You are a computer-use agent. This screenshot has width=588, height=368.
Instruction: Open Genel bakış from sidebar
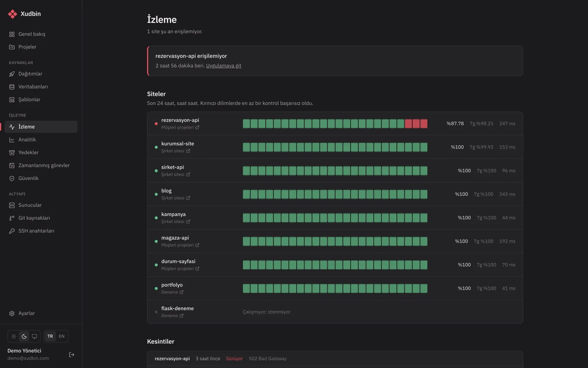[41, 34]
